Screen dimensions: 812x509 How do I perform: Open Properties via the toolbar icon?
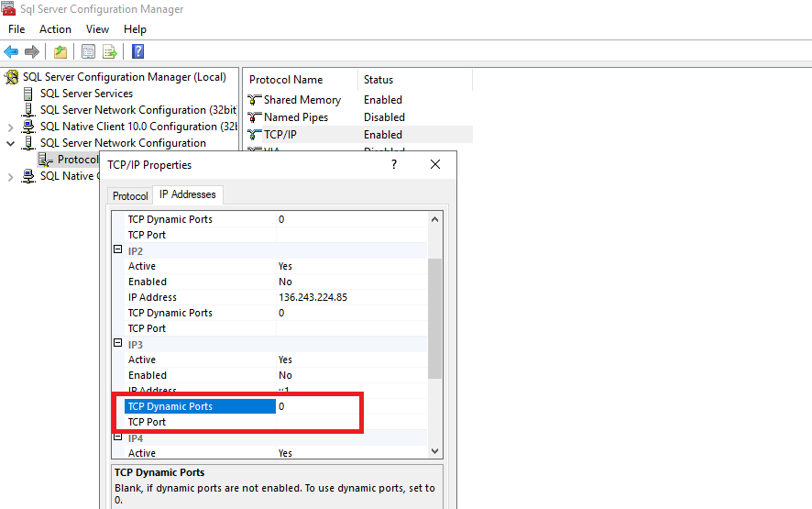click(88, 51)
